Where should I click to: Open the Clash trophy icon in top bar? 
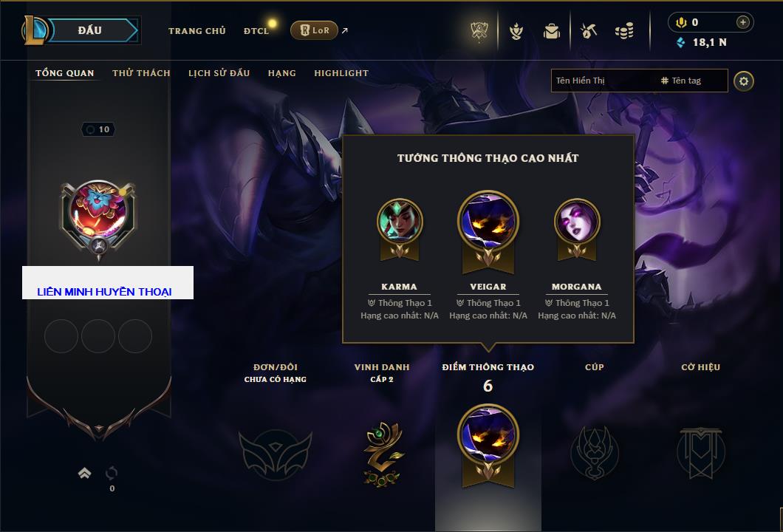(479, 32)
